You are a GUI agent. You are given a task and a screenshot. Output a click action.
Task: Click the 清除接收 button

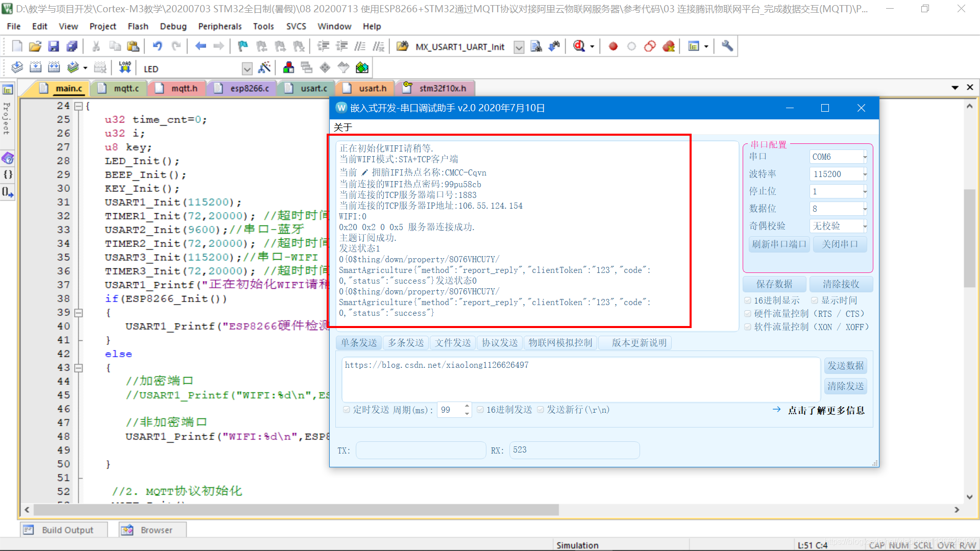(x=840, y=284)
